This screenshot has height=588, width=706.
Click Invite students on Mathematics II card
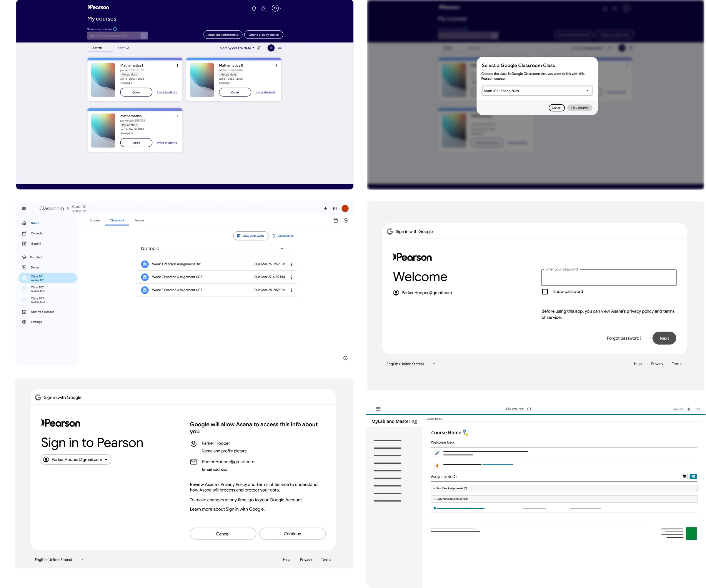[266, 92]
